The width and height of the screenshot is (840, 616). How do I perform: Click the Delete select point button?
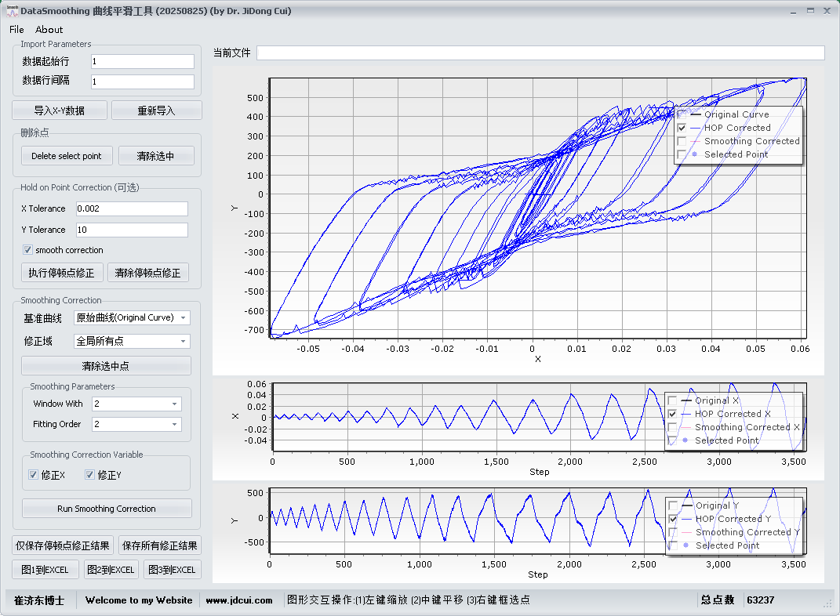tap(67, 156)
